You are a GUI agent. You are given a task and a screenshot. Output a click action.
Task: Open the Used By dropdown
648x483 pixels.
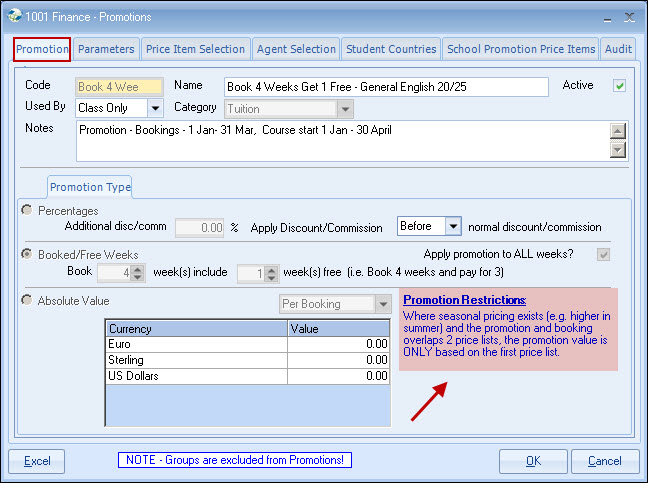(155, 108)
